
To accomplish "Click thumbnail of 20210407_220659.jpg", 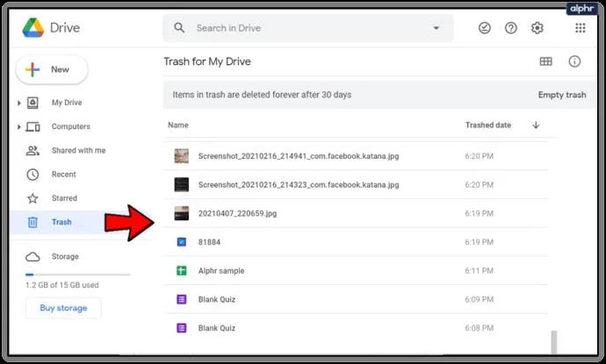I will coord(182,213).
